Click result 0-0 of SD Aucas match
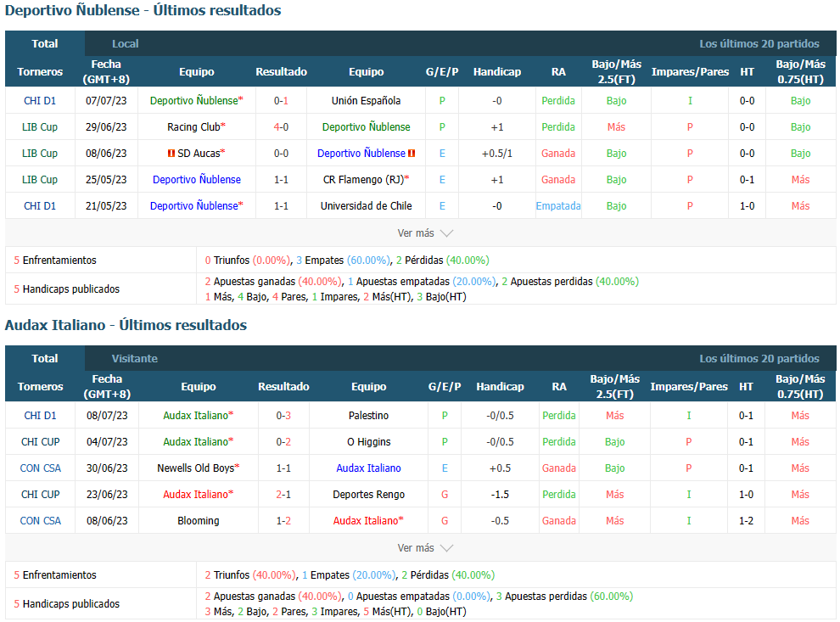 281,154
